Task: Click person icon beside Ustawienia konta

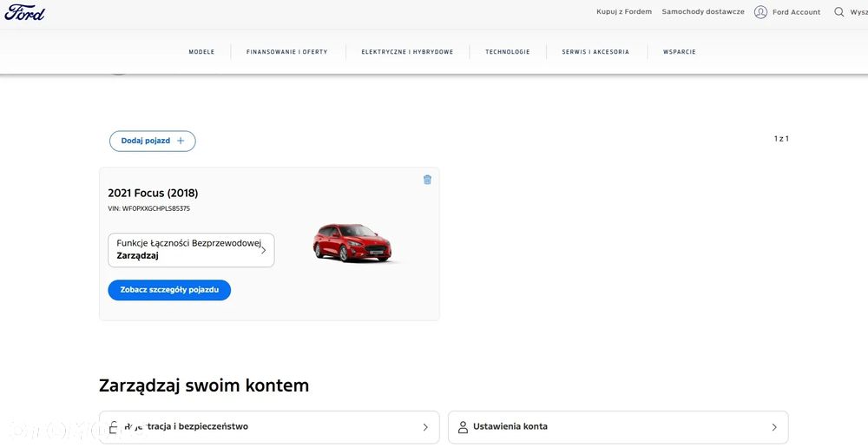Action: (x=463, y=427)
